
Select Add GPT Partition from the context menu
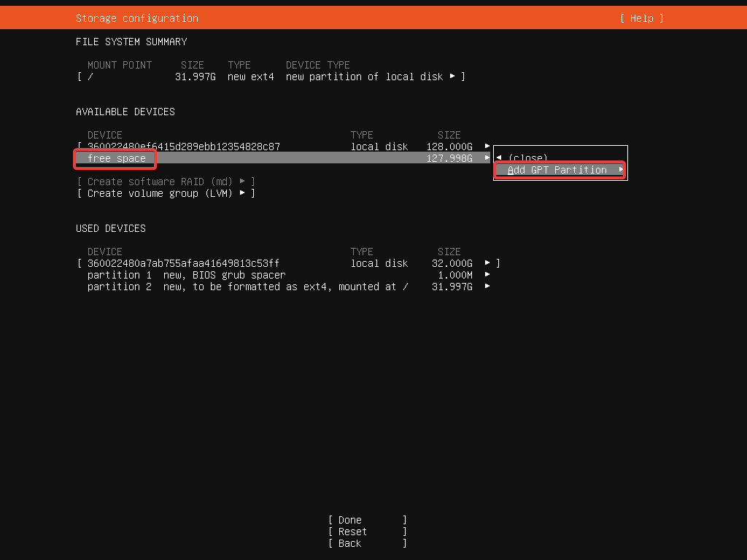pos(558,169)
